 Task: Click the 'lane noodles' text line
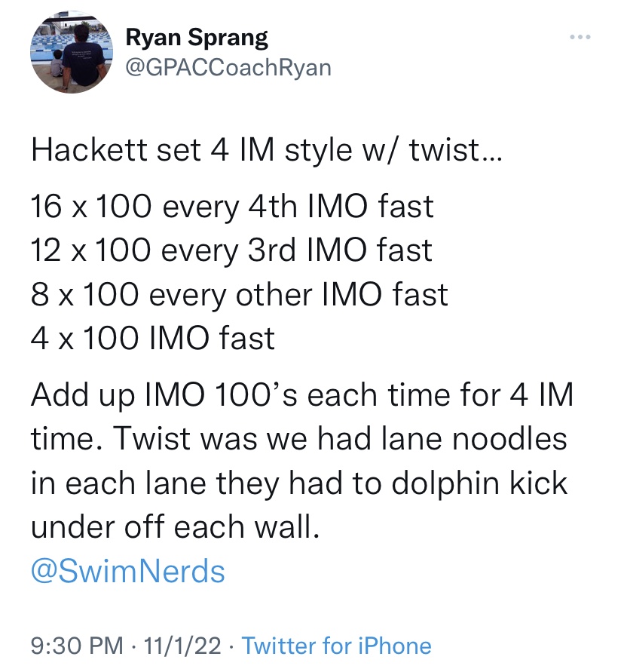point(298,438)
